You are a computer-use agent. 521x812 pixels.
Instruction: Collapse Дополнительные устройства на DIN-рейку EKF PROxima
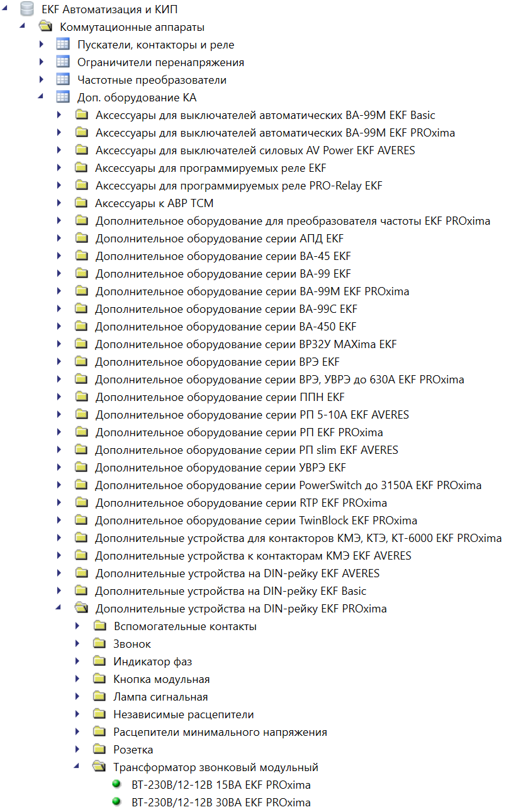tap(60, 609)
